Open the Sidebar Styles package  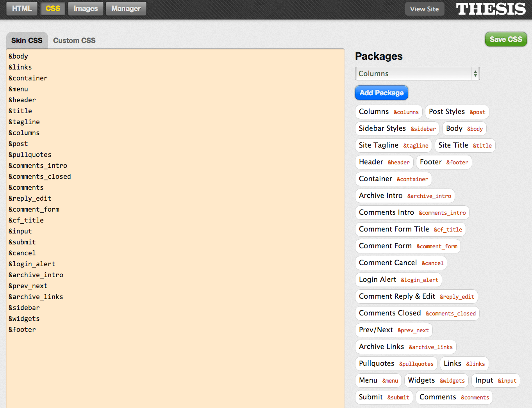pyautogui.click(x=397, y=128)
